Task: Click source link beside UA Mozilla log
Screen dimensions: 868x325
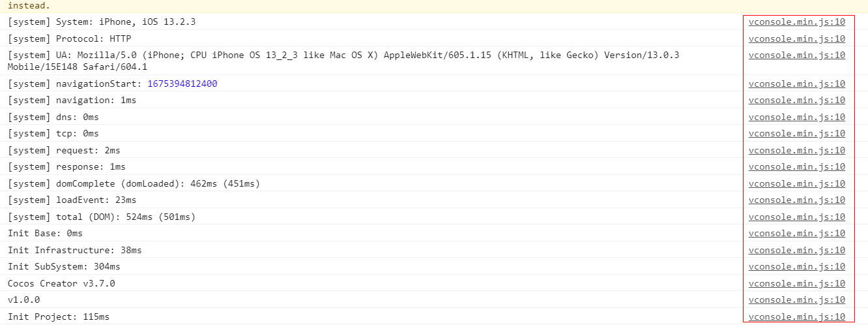Action: tap(796, 55)
